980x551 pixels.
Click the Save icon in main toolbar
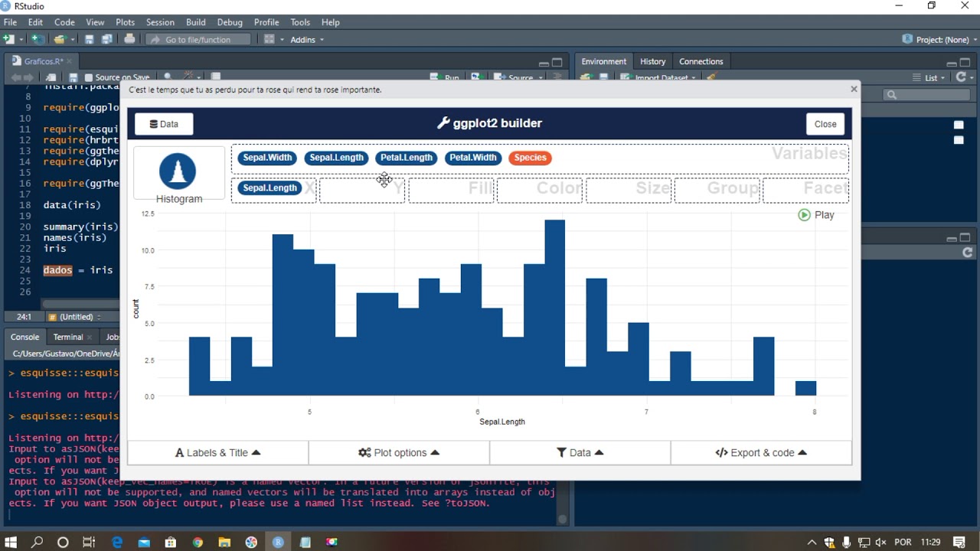pos(90,39)
